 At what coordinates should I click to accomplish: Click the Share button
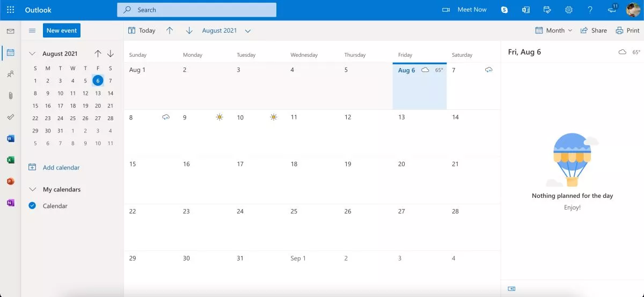tap(594, 31)
